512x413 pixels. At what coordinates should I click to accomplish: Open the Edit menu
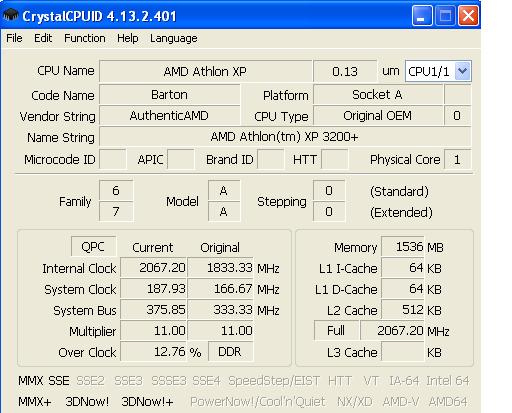(x=43, y=38)
